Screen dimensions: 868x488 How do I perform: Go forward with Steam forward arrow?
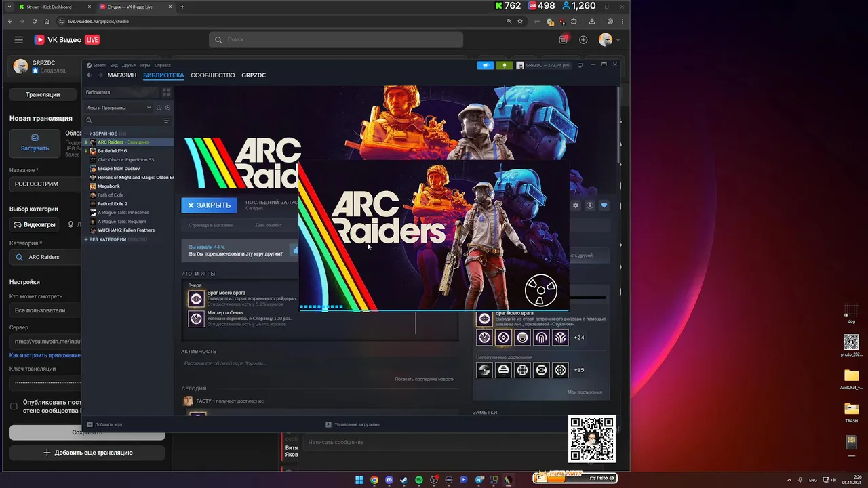click(x=100, y=75)
